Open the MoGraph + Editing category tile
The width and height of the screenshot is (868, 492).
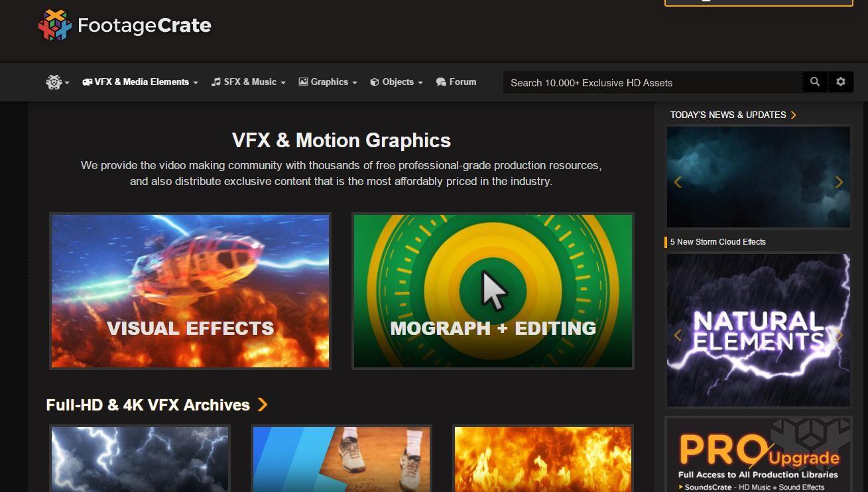point(493,291)
